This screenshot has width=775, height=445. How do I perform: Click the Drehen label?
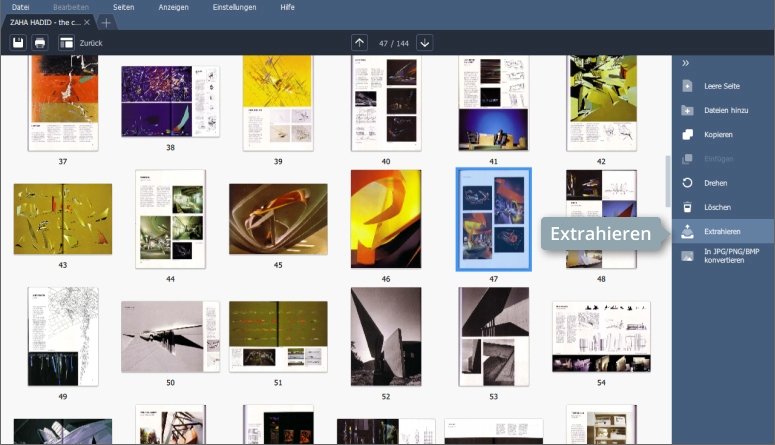[x=715, y=182]
